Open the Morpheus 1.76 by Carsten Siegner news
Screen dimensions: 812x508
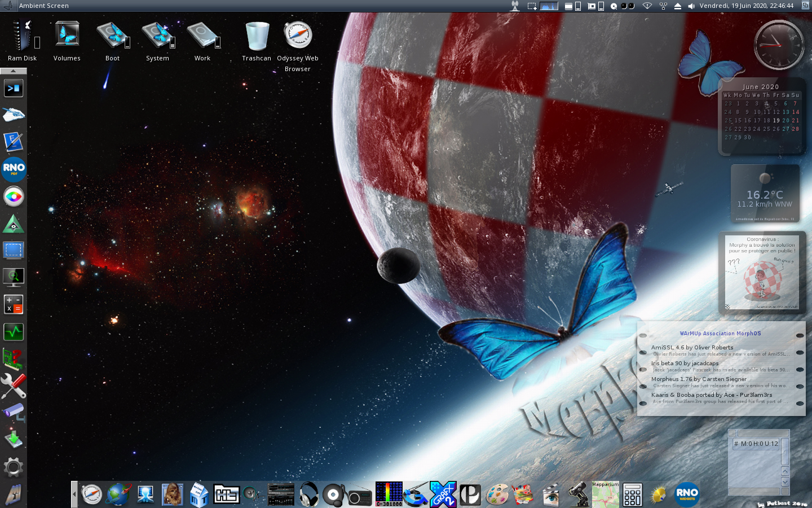(699, 379)
